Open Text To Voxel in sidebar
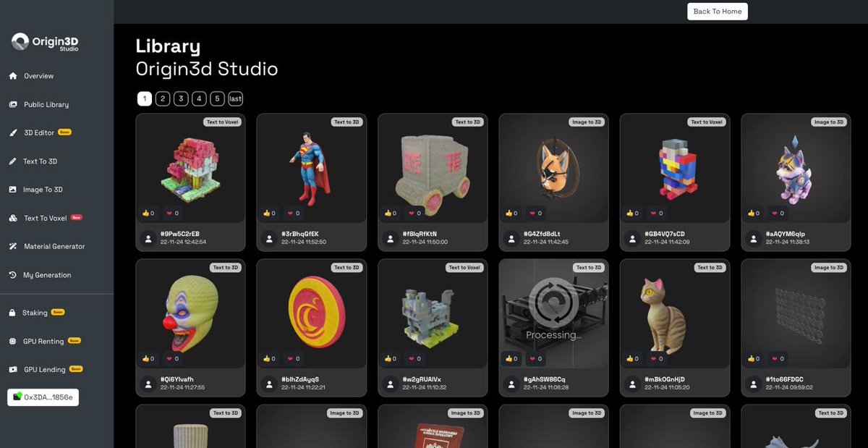 (x=45, y=218)
